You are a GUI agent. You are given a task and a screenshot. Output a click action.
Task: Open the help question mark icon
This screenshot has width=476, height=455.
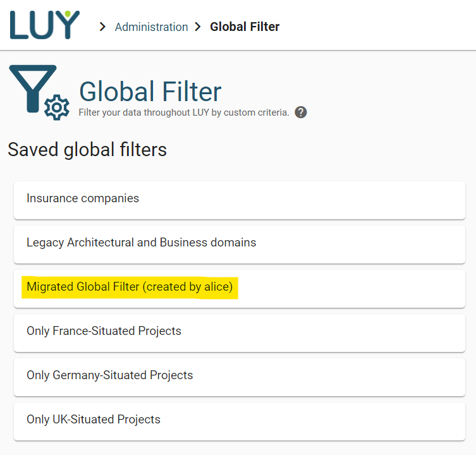click(301, 112)
